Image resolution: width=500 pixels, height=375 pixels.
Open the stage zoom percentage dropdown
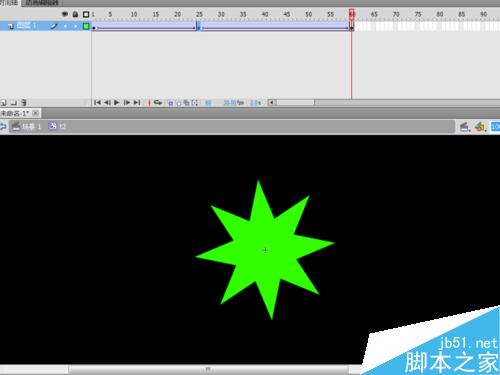click(495, 127)
